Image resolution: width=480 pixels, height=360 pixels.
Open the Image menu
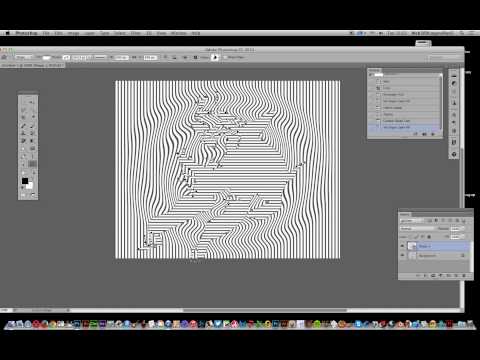pos(73,33)
